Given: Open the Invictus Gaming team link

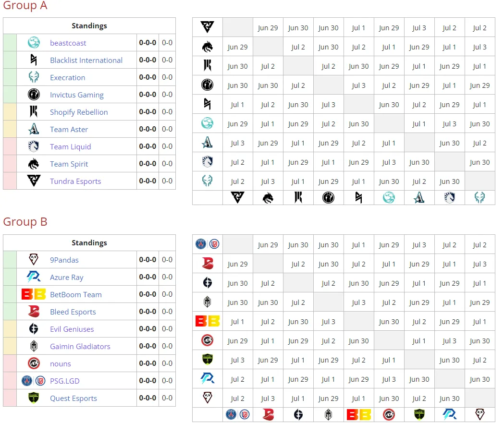Looking at the screenshot, I should pos(76,95).
